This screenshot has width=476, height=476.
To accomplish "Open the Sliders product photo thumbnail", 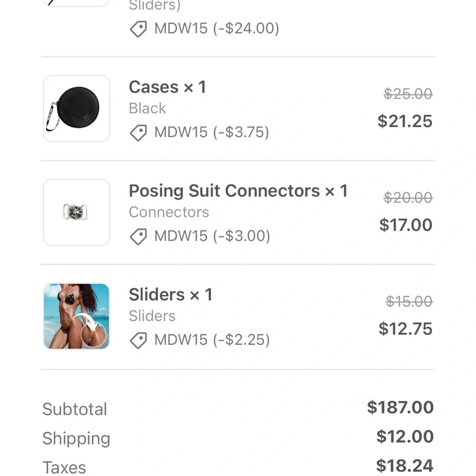I will tap(76, 316).
